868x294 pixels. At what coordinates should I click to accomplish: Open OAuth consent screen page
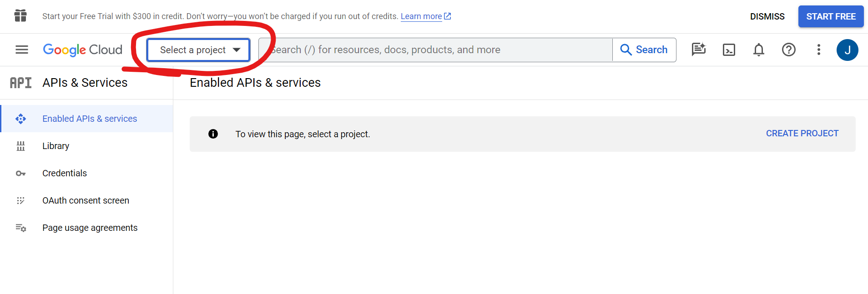point(86,200)
